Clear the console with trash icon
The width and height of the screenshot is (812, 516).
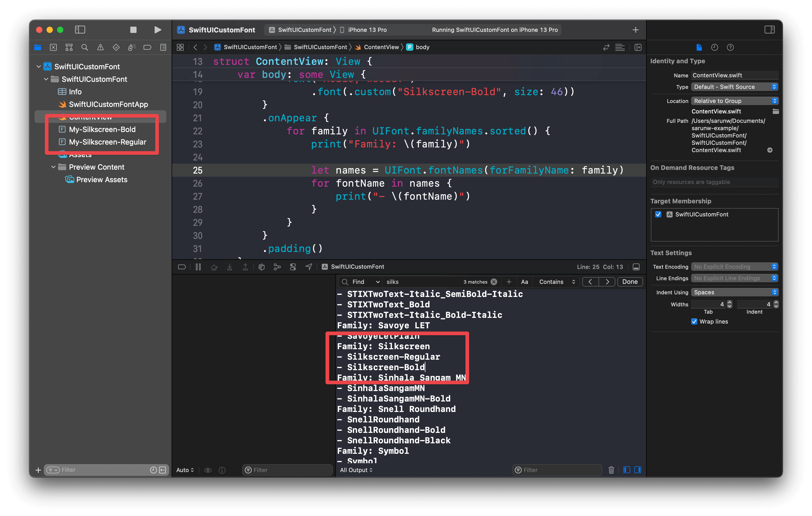[x=611, y=470]
